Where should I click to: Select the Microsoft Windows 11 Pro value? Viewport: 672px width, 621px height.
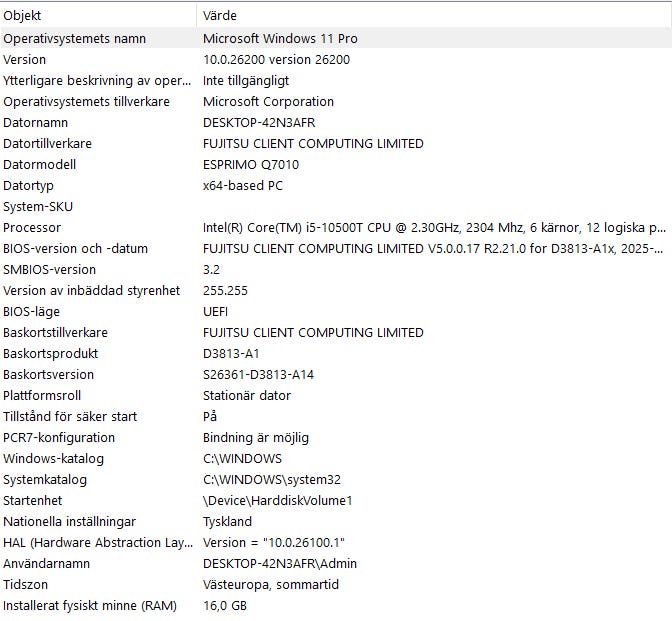pyautogui.click(x=280, y=39)
